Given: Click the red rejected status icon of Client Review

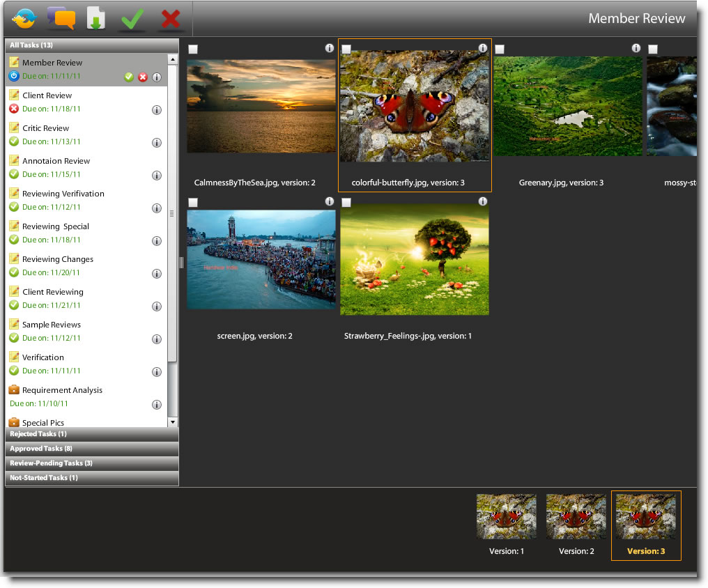Looking at the screenshot, I should point(14,109).
